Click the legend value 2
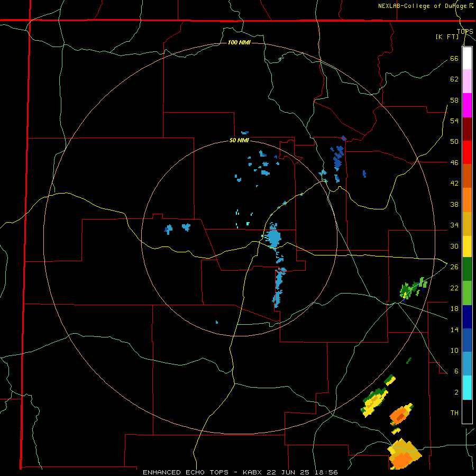476x476 pixels. (x=456, y=392)
